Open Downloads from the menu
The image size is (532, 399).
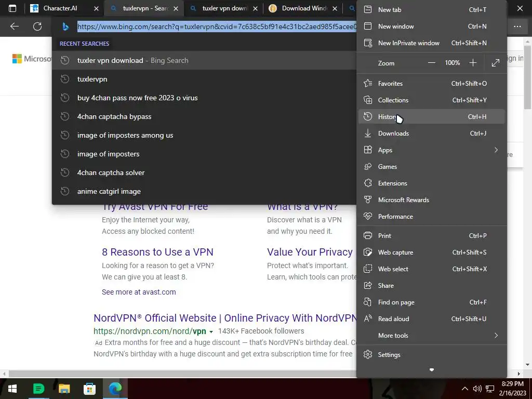(432, 134)
